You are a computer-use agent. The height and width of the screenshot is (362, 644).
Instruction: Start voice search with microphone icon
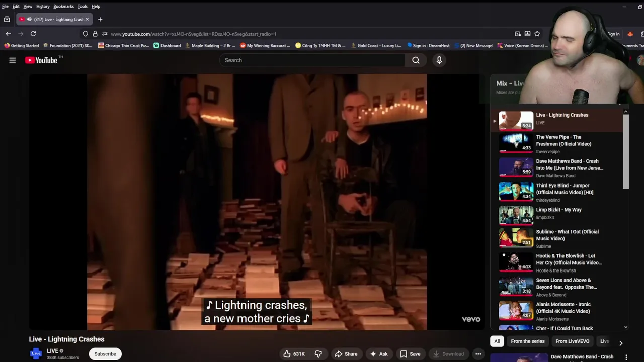coord(439,60)
